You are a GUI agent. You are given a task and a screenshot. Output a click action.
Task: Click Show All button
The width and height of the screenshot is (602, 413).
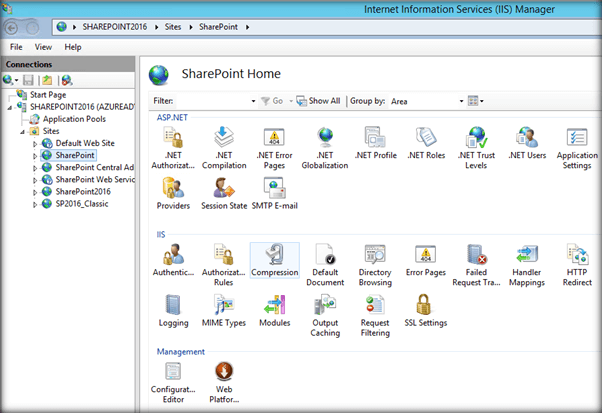[318, 101]
